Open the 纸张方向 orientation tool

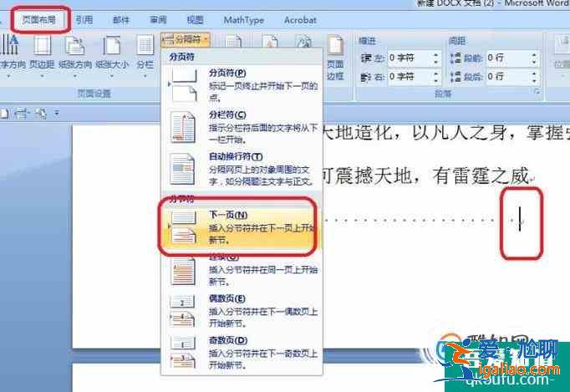pyautogui.click(x=75, y=55)
